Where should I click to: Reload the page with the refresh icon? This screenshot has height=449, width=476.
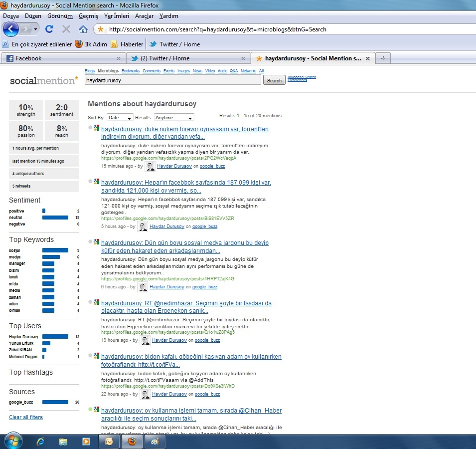point(49,29)
